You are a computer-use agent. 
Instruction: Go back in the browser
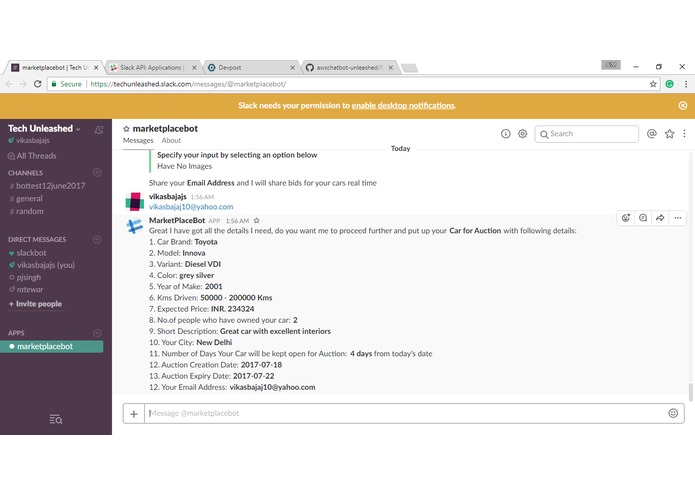(9, 84)
